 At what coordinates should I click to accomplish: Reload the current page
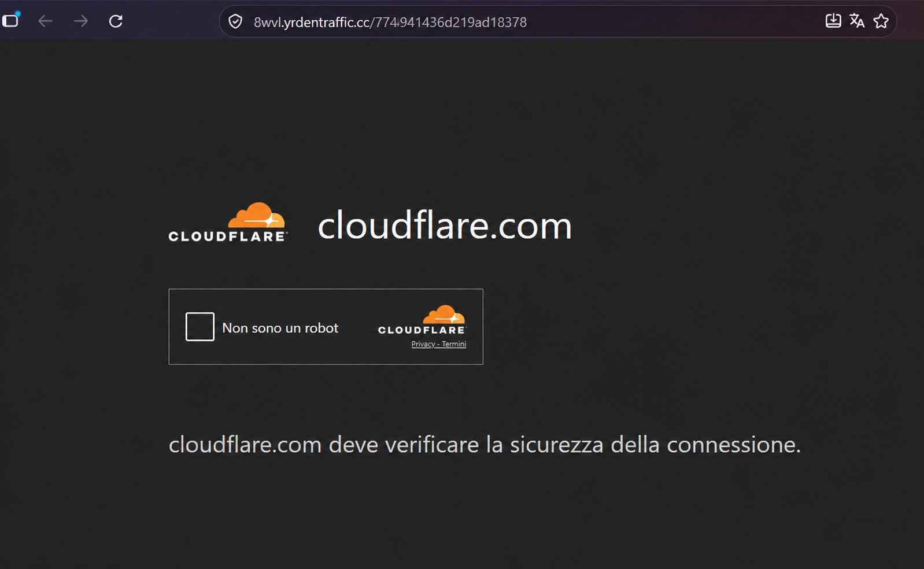coord(116,21)
